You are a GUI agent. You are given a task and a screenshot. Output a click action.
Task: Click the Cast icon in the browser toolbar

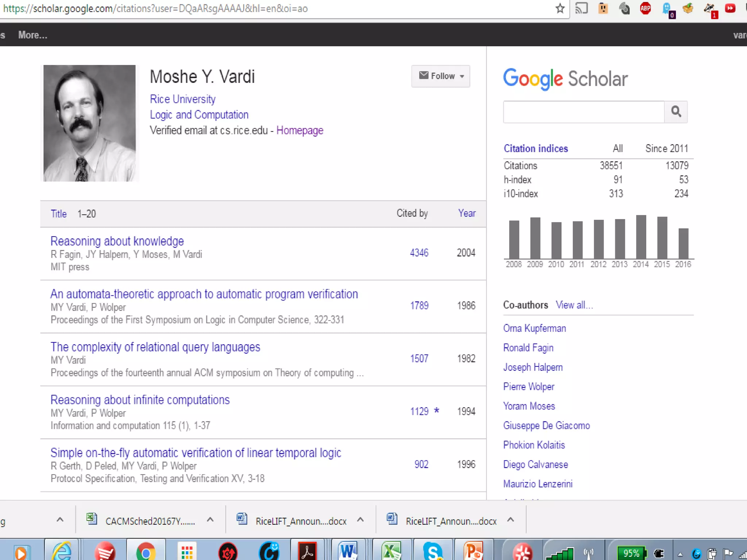pos(581,8)
